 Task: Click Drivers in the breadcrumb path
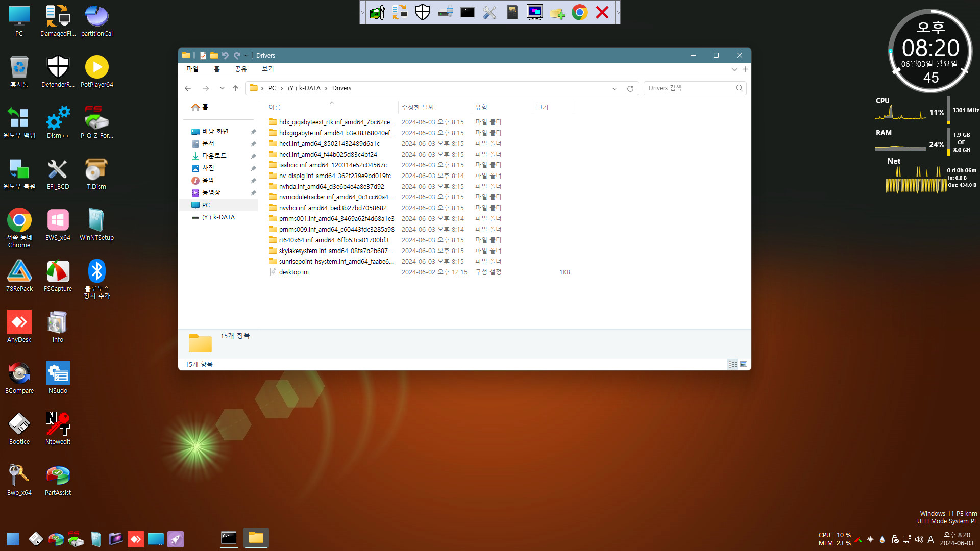pyautogui.click(x=341, y=88)
